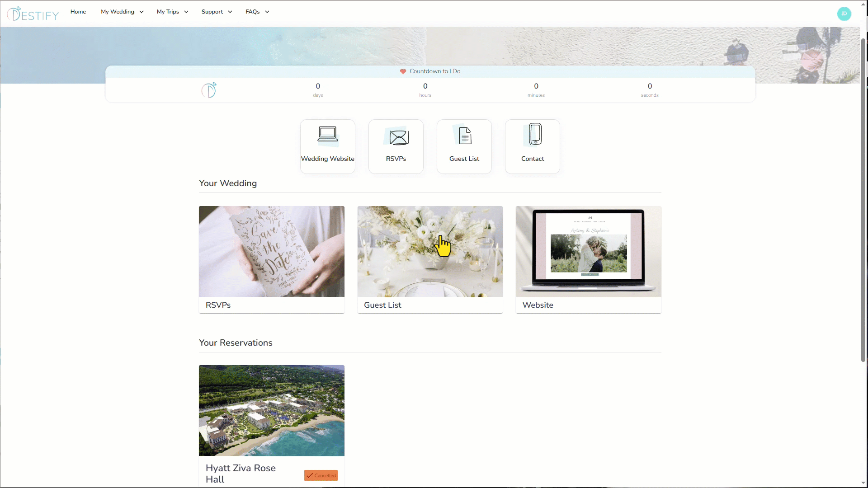The image size is (868, 488).
Task: Open the Support dropdown menu
Action: pyautogui.click(x=217, y=12)
